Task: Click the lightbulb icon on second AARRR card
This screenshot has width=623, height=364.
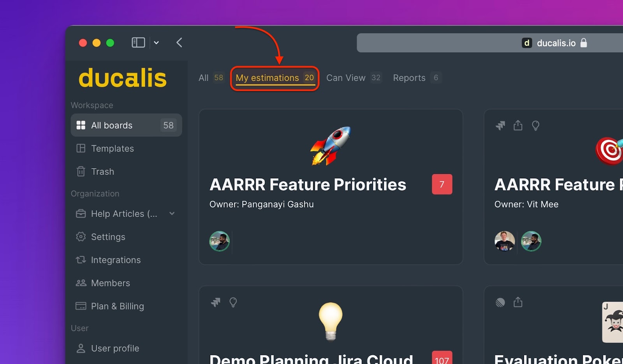Action: click(x=535, y=125)
